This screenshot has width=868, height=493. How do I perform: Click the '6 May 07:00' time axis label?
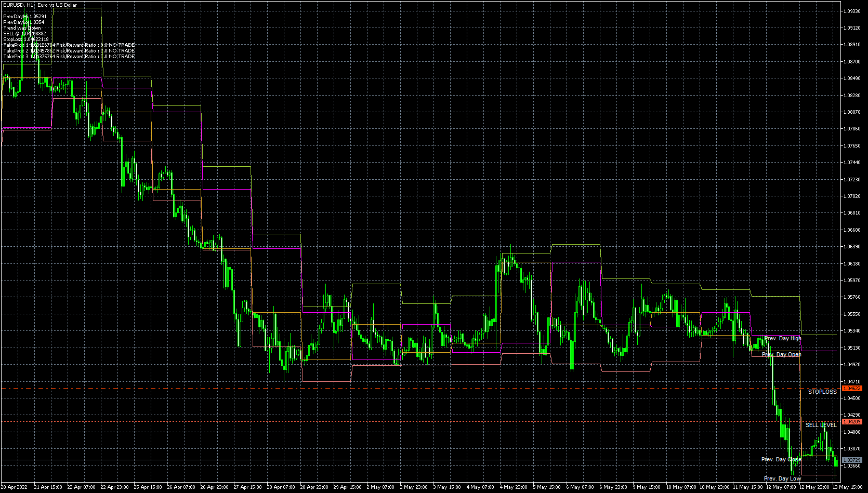tap(580, 487)
